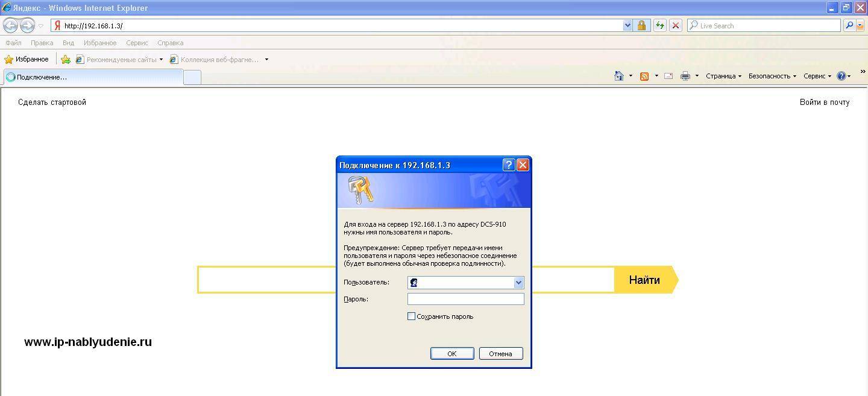Go forward with the browser Forward arrow
868x396 pixels.
click(27, 25)
